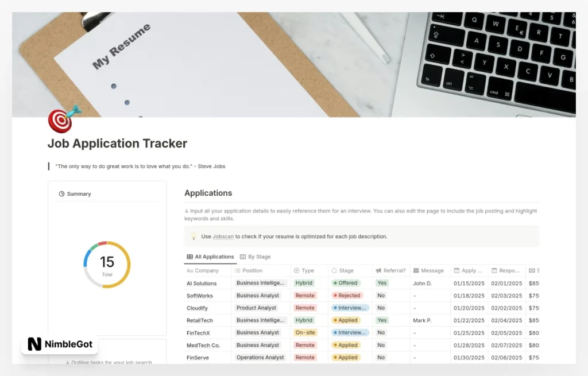Click the NimbleGot badge
Image resolution: width=588 pixels, height=376 pixels.
click(60, 344)
